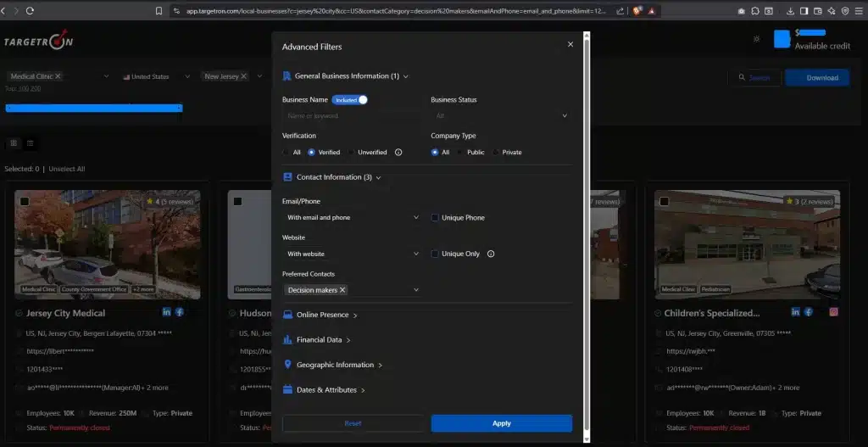The height and width of the screenshot is (447, 868).
Task: Open the Email/Phone dropdown
Action: 352,218
